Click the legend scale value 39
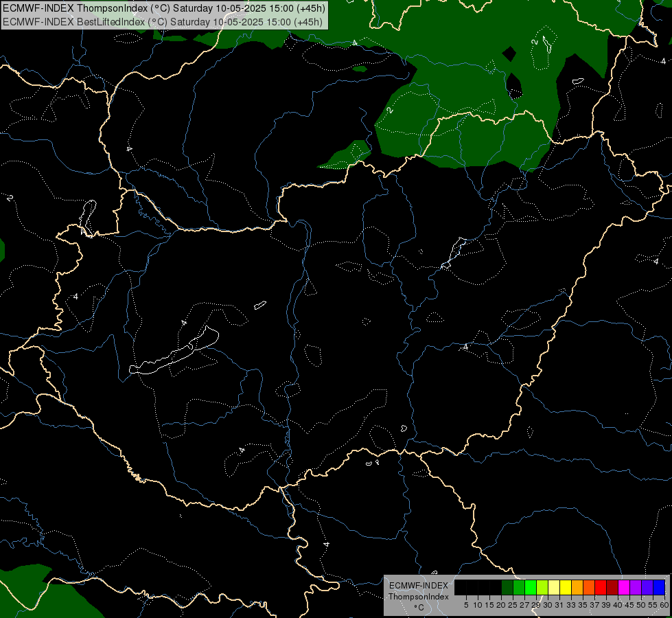672x618 pixels. coord(606,605)
